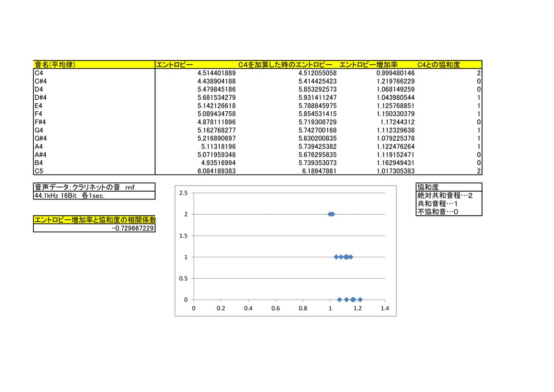Select the header cell 音名(平均律)
The image size is (554, 392).
click(94, 64)
